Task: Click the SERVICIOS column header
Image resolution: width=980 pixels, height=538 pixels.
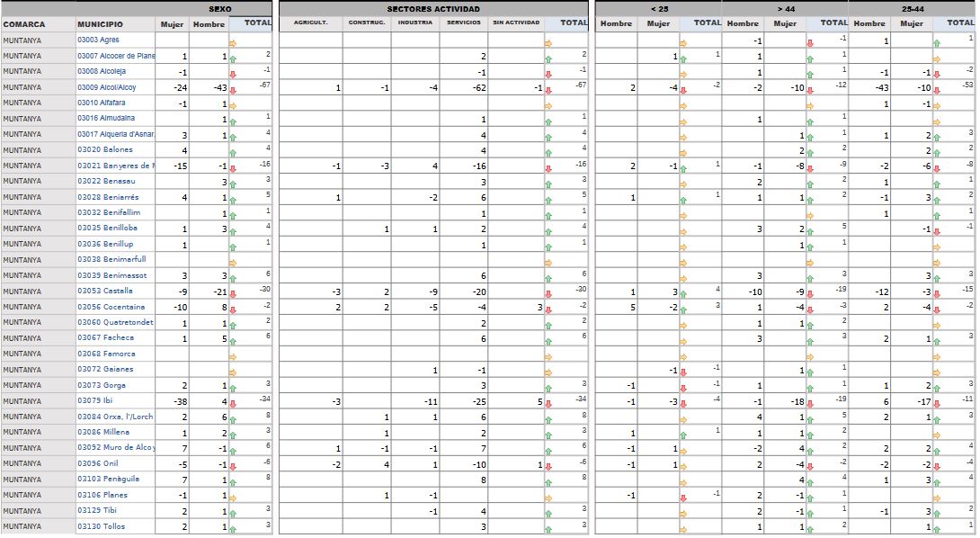Action: [463, 22]
